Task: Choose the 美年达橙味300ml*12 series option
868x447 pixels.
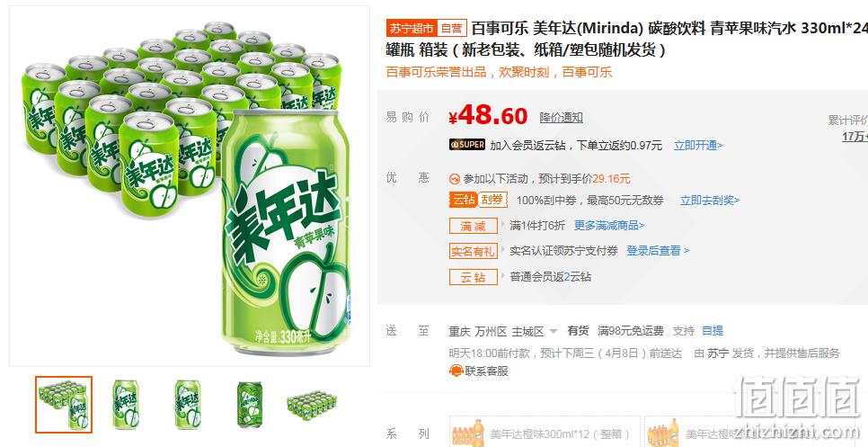Action: [x=545, y=433]
